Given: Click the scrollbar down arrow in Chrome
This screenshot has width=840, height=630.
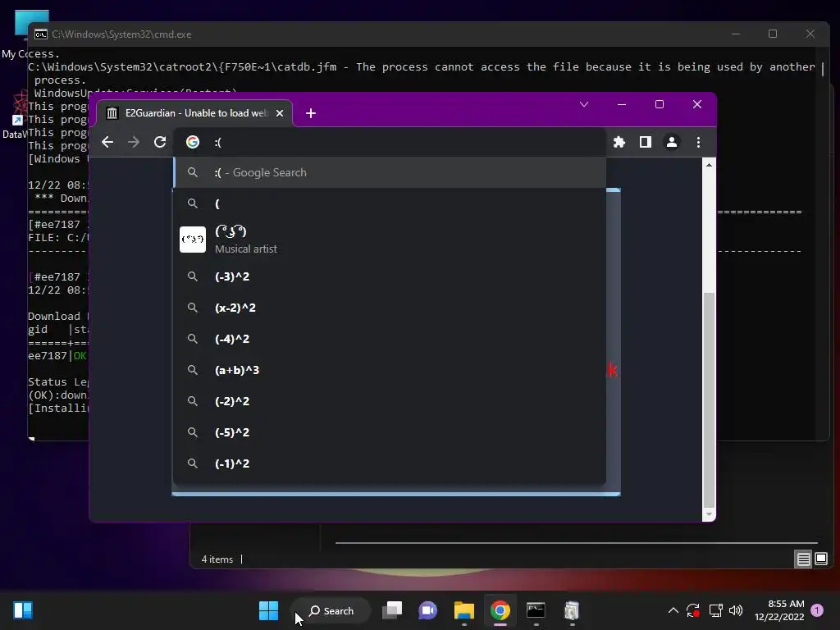Looking at the screenshot, I should click(709, 514).
